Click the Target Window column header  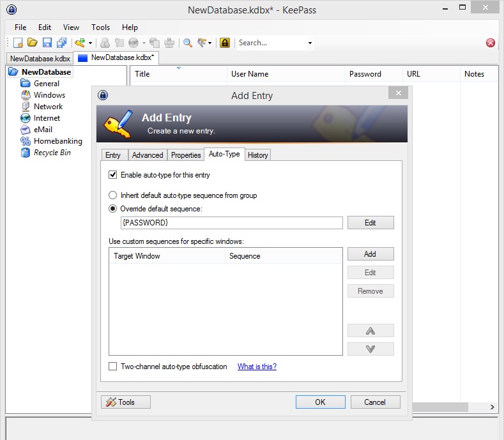click(x=167, y=256)
